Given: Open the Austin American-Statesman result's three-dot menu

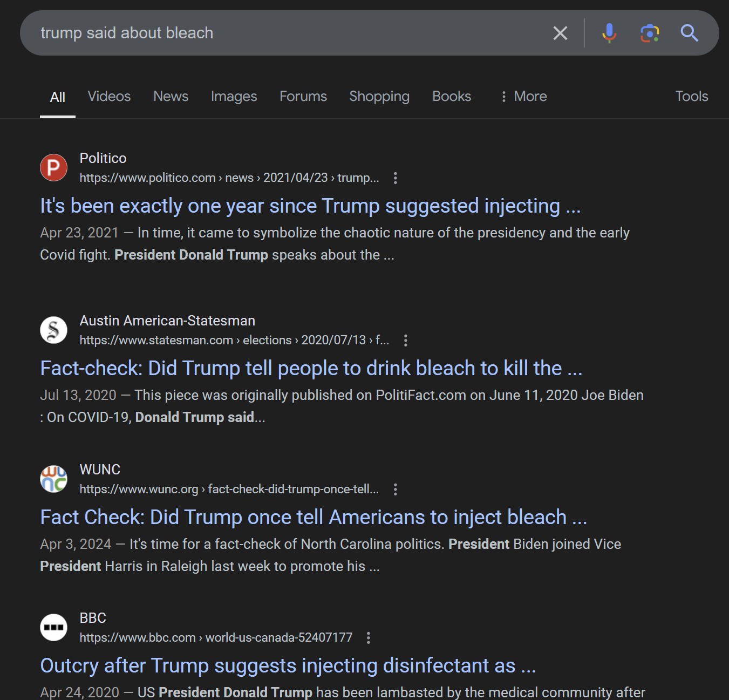Looking at the screenshot, I should pyautogui.click(x=406, y=341).
